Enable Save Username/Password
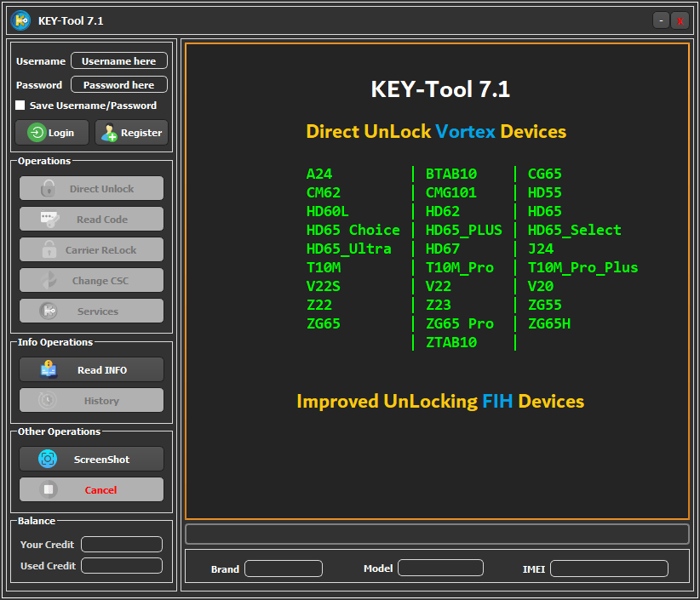The height and width of the screenshot is (600, 700). pos(19,105)
